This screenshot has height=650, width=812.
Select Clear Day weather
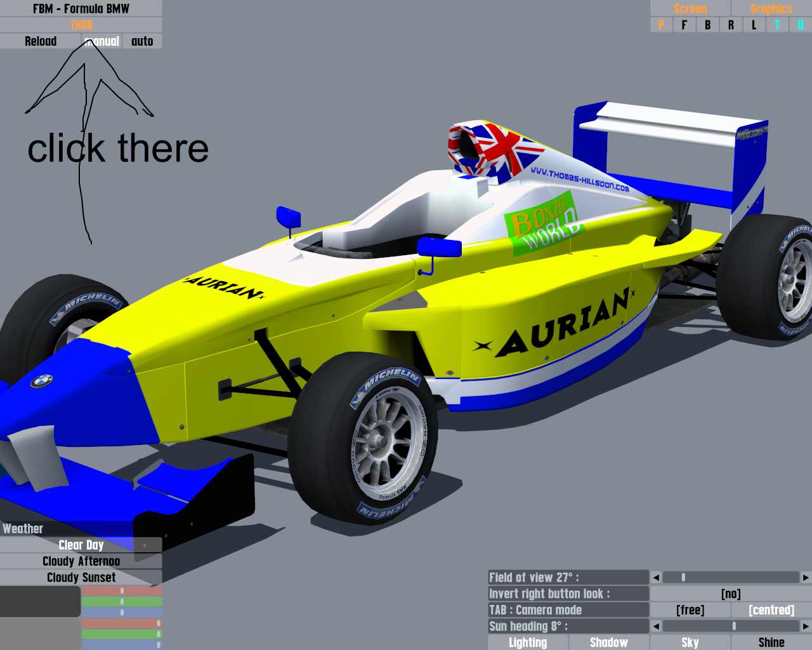(81, 545)
